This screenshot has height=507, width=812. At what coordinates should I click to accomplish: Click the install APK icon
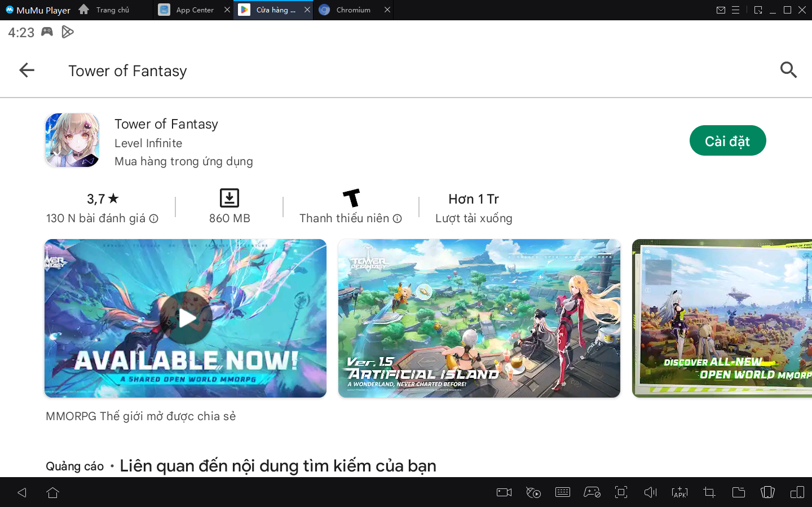pos(679,492)
